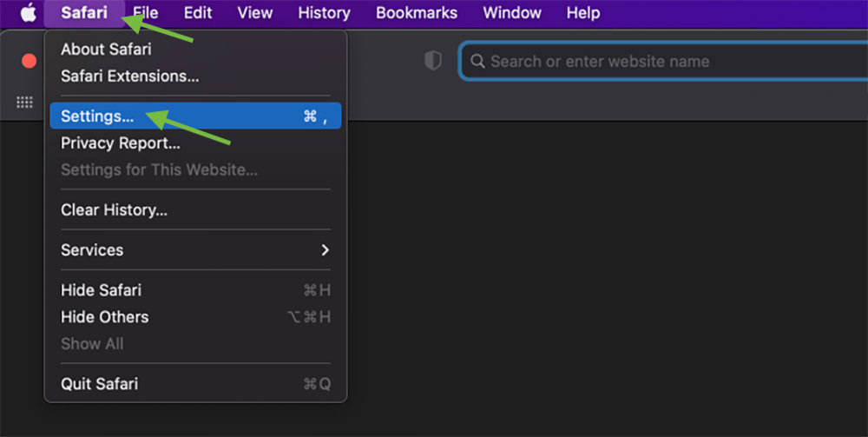Click the red close window button

[x=29, y=61]
